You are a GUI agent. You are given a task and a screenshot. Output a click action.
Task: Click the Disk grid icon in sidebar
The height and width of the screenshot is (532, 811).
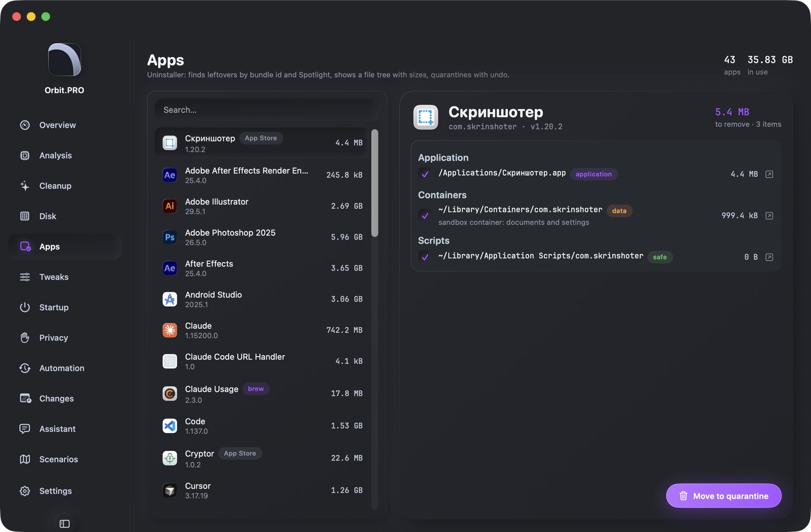(x=25, y=216)
